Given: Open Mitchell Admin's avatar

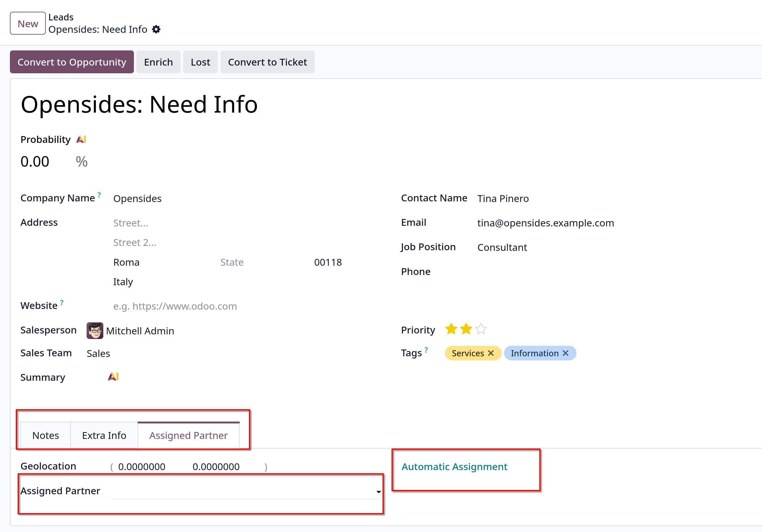Looking at the screenshot, I should coord(95,331).
